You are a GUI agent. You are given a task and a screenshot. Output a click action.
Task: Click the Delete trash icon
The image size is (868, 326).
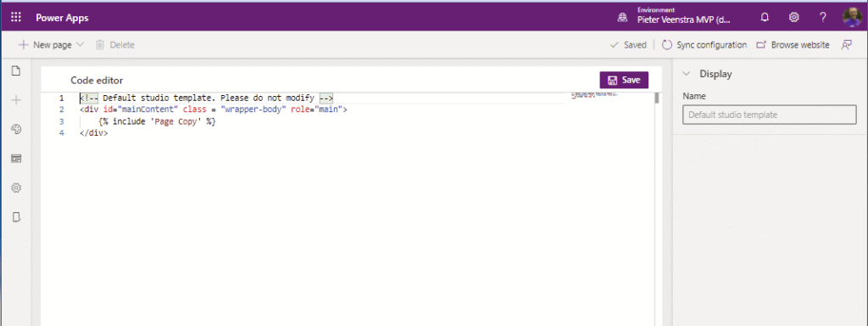click(100, 45)
